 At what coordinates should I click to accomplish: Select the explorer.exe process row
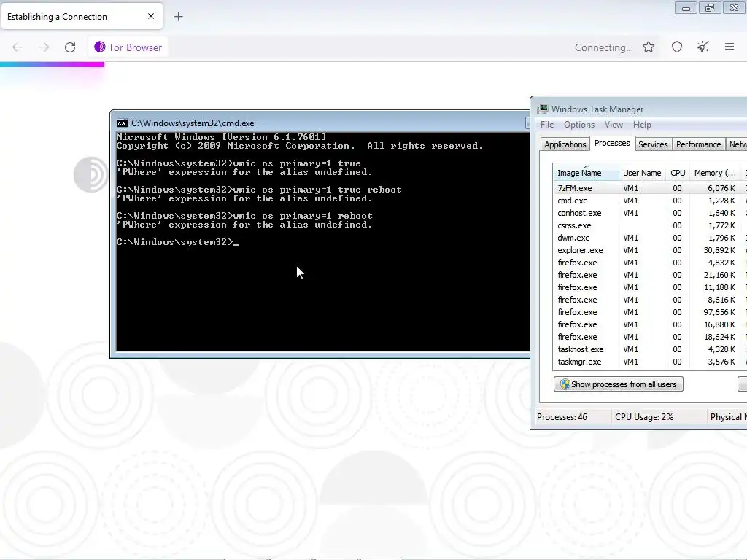tap(650, 250)
